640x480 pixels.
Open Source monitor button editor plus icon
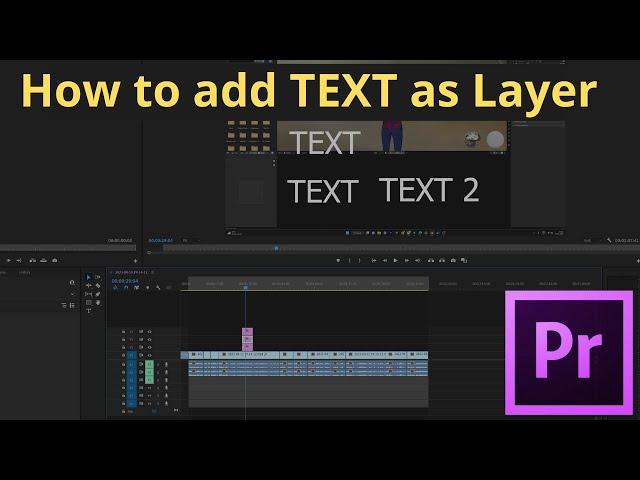(136, 260)
